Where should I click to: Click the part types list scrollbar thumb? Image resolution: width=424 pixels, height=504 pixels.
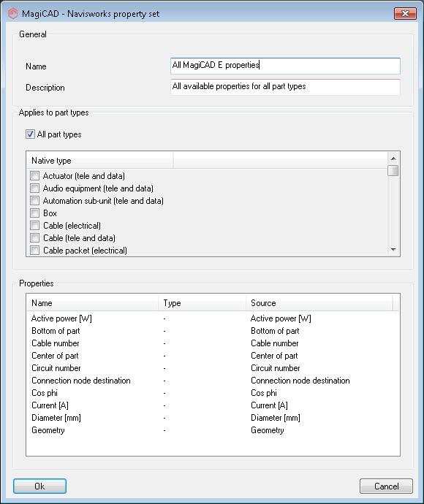[393, 170]
